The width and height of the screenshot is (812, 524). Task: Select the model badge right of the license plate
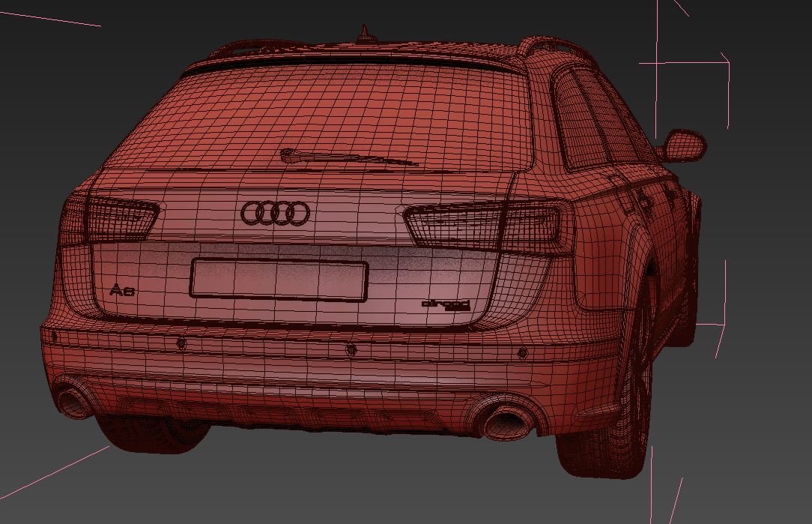[x=446, y=305]
